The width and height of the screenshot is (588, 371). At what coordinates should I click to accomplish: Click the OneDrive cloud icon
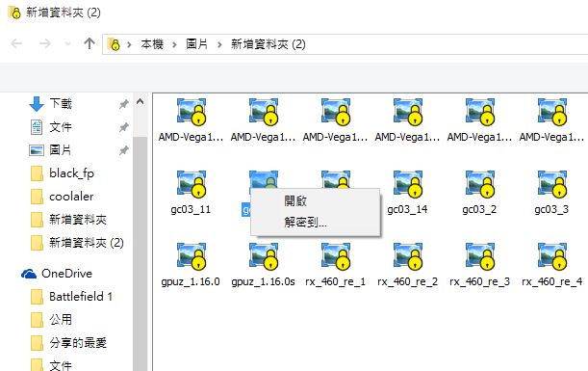tap(29, 274)
